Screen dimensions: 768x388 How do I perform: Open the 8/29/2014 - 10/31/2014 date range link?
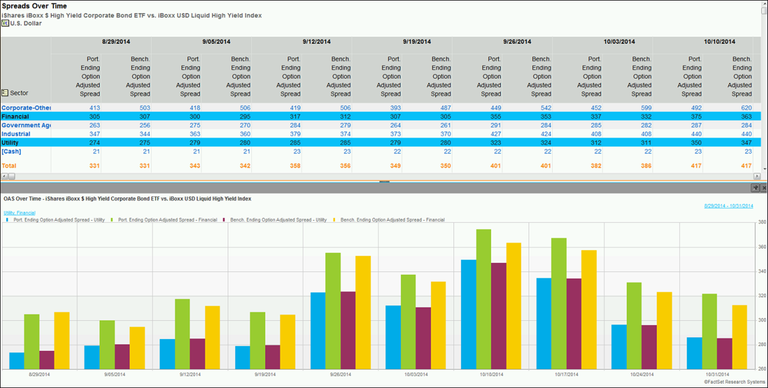[728, 206]
